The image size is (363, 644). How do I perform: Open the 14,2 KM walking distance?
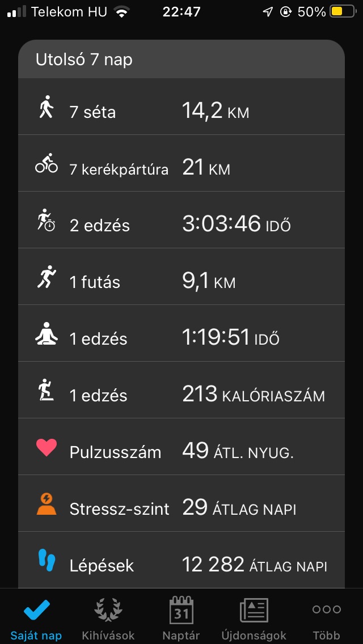tap(216, 111)
